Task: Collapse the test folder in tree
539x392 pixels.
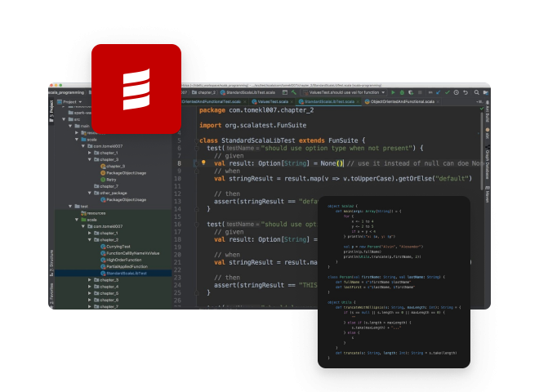Action: point(70,207)
